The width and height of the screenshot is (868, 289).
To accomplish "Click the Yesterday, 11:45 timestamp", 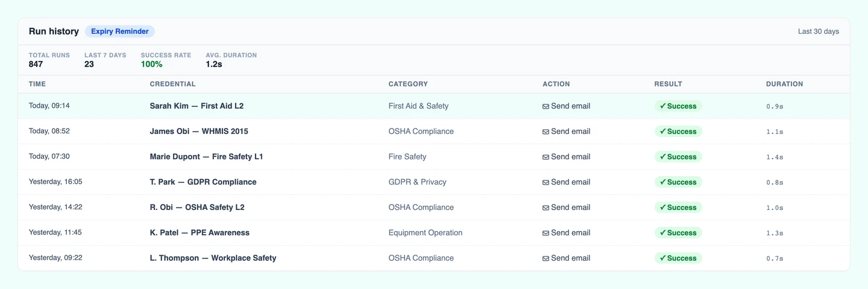I will click(x=55, y=232).
